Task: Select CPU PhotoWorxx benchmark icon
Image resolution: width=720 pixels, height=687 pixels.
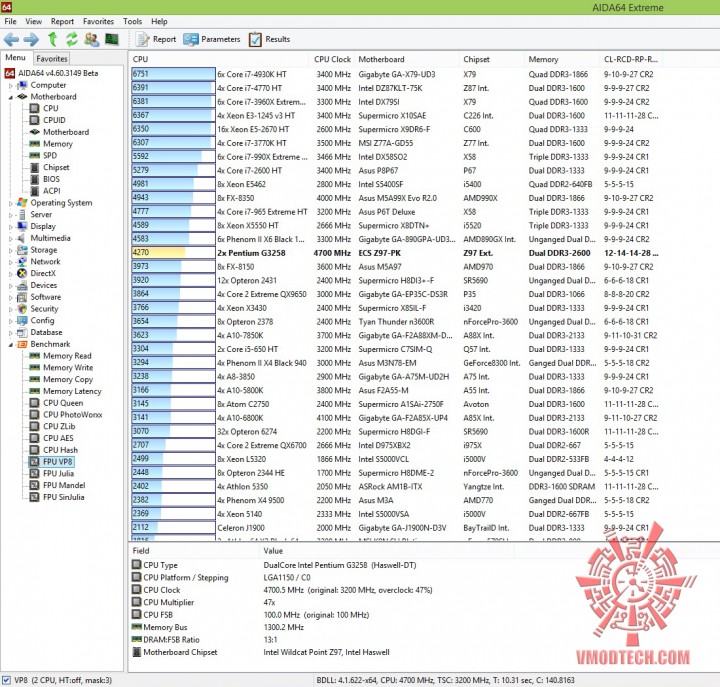Action: pyautogui.click(x=34, y=415)
